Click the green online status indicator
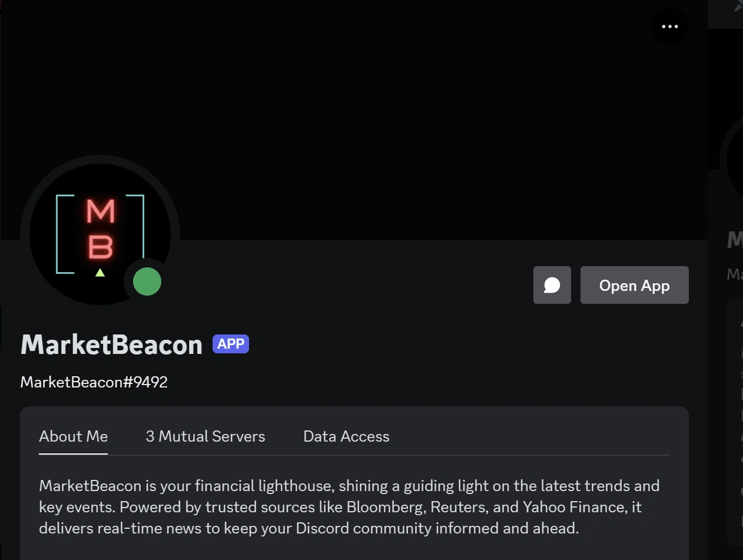743x560 pixels. click(x=147, y=281)
